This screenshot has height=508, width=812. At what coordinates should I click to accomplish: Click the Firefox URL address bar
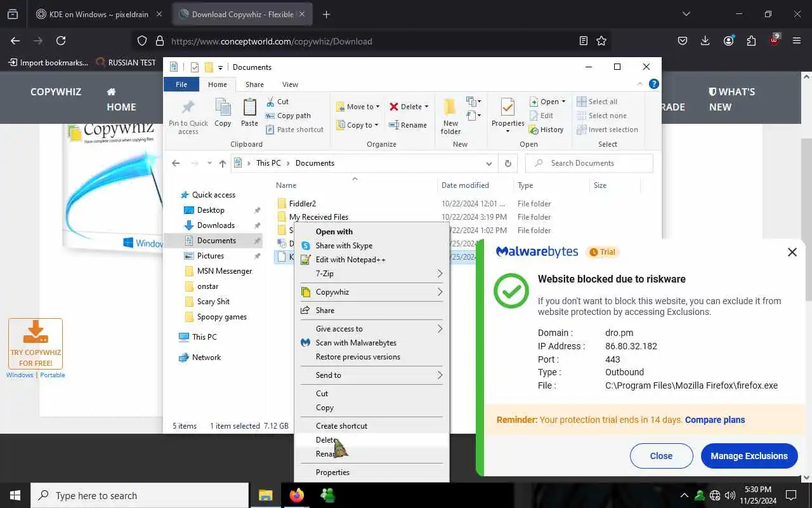(370, 41)
